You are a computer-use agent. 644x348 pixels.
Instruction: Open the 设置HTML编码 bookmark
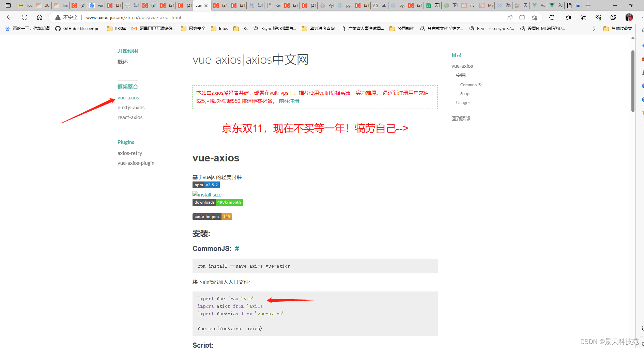[x=542, y=29]
